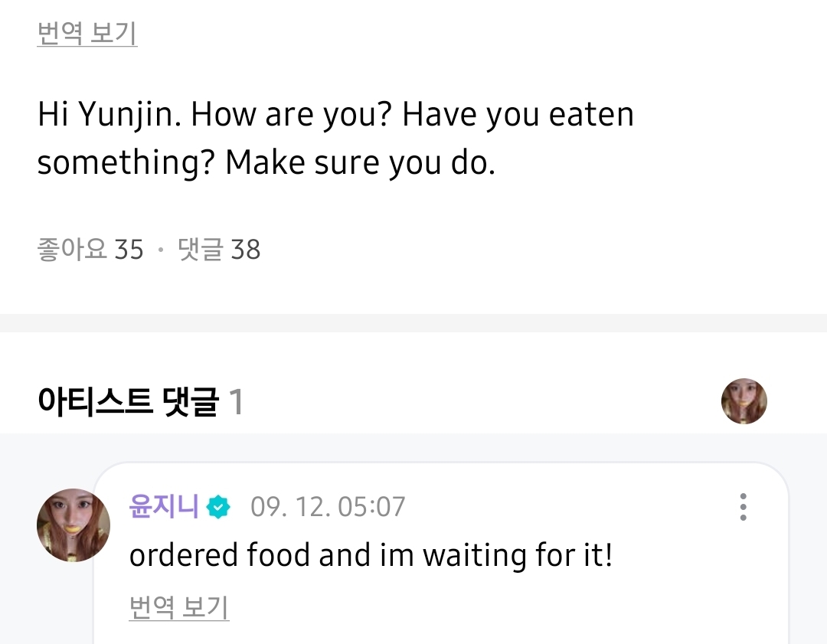Click the 번역 보기 link above the post
Image resolution: width=827 pixels, height=644 pixels.
[x=87, y=34]
